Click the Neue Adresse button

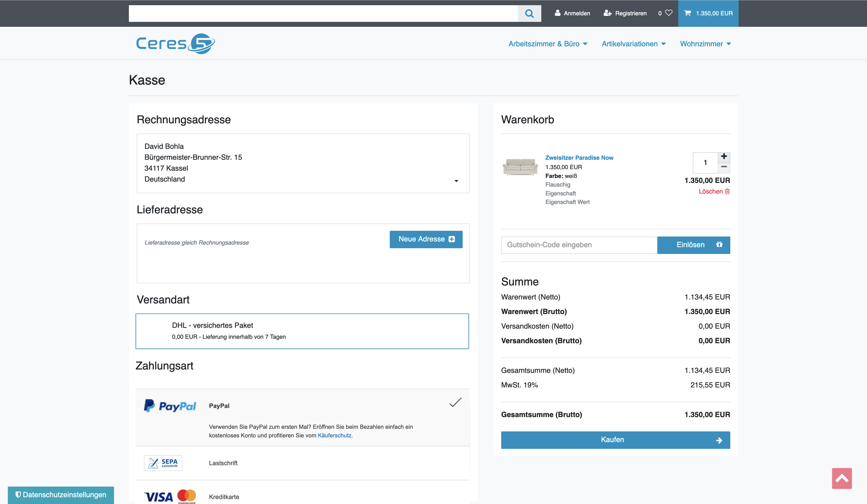[426, 239]
